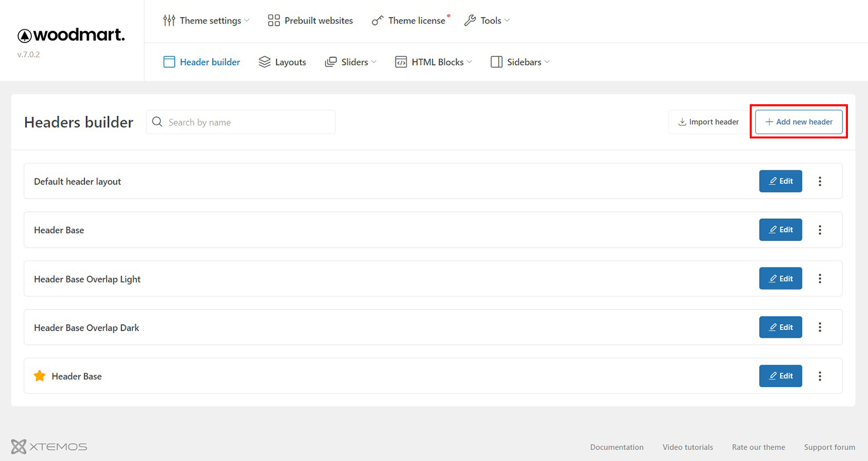Expand the Sidebars dropdown

(x=520, y=62)
